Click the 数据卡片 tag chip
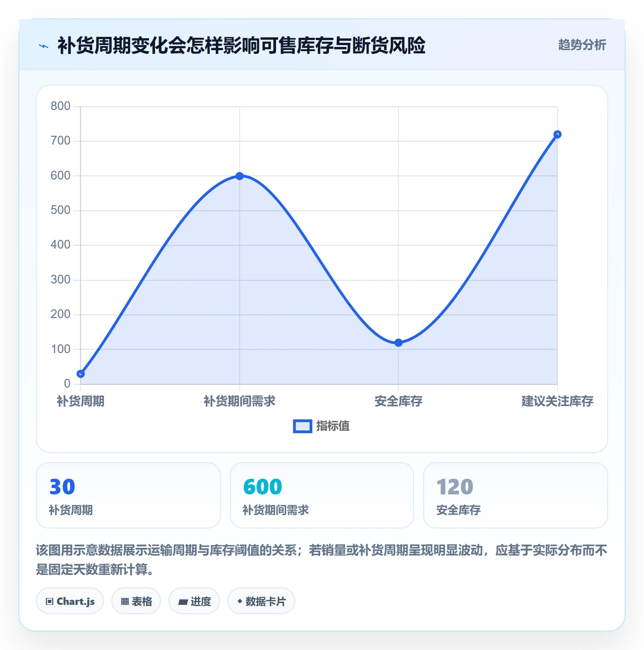 pos(261,601)
